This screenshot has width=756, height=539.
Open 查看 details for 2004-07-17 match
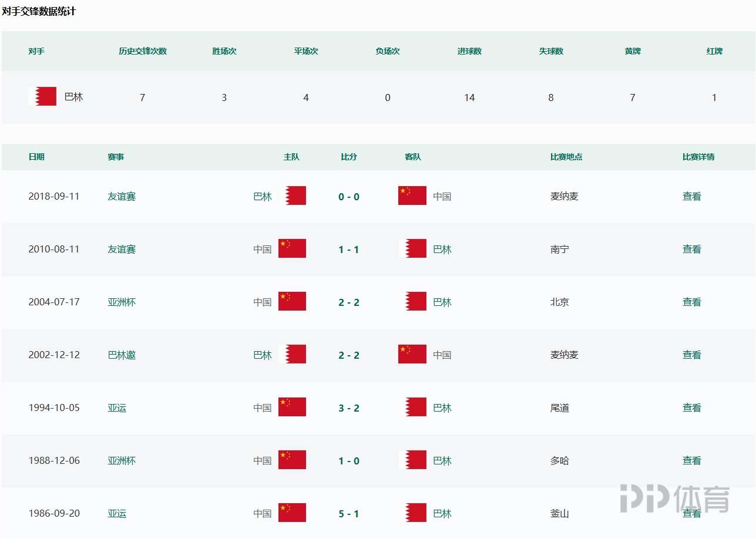coord(692,302)
